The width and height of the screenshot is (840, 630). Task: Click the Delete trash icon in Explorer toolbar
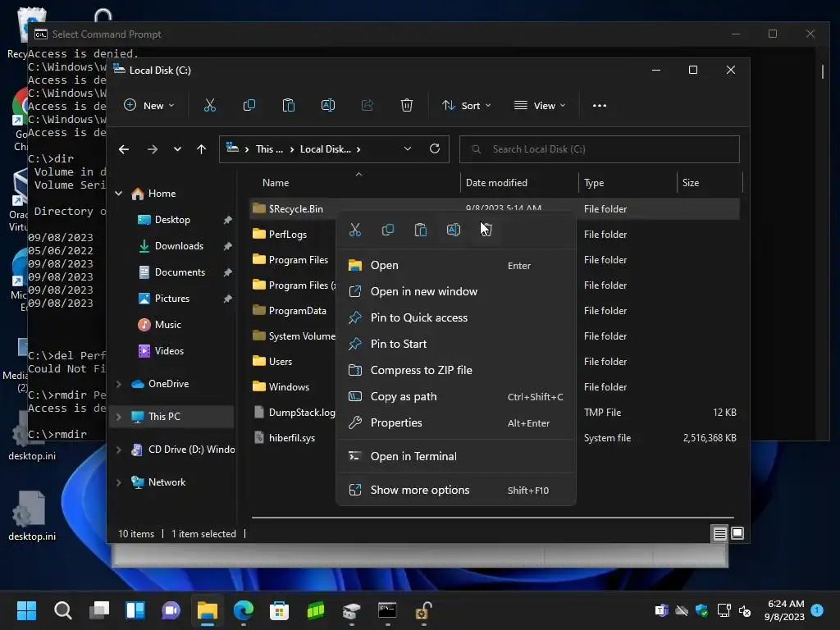coord(407,106)
